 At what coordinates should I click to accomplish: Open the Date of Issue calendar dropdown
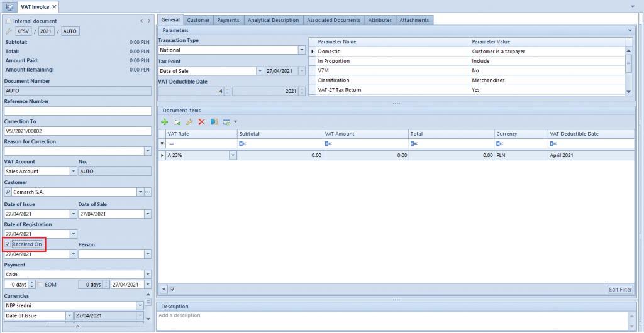74,214
